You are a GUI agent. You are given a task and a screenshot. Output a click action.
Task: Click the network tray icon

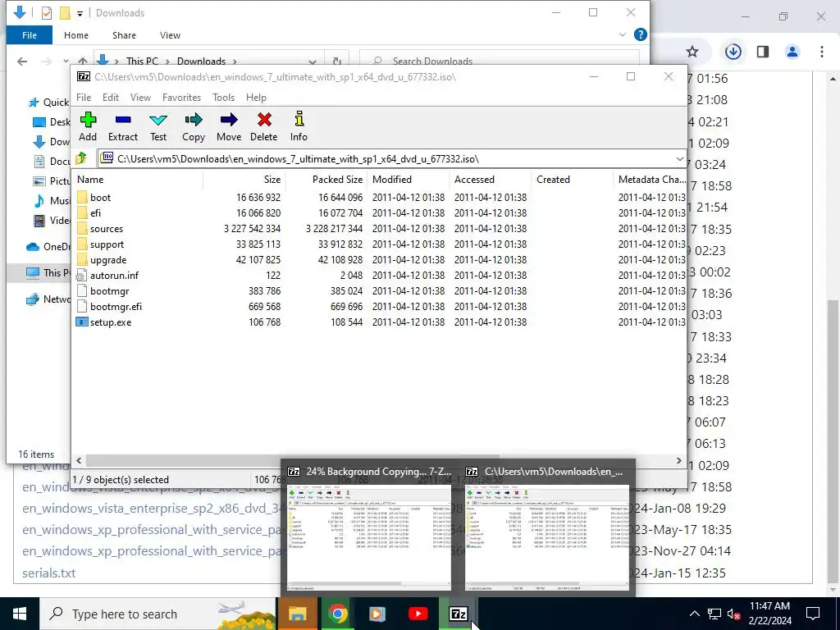click(714, 614)
